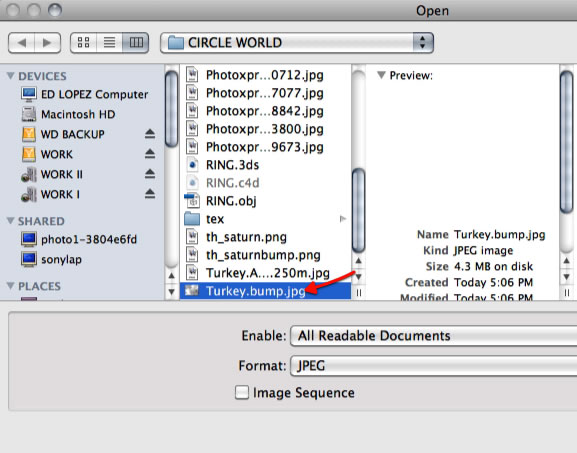Click the RING.obj file icon
The height and width of the screenshot is (453, 577).
pos(192,201)
